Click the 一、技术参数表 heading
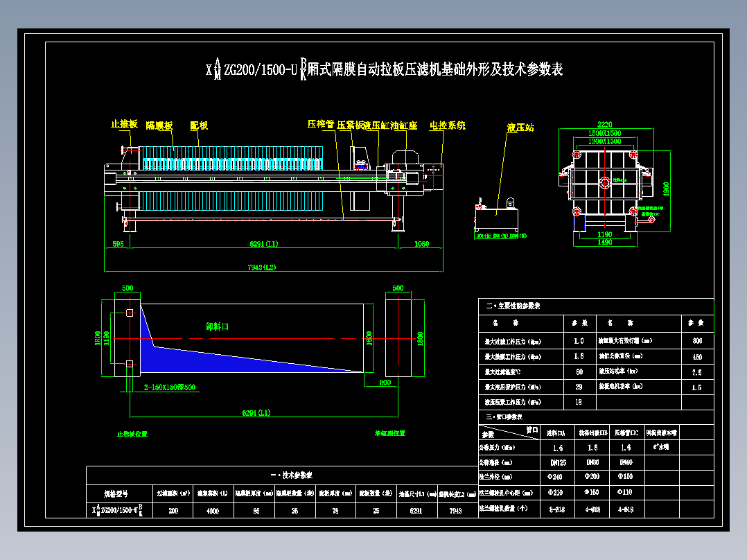The image size is (747, 560). coord(292,475)
